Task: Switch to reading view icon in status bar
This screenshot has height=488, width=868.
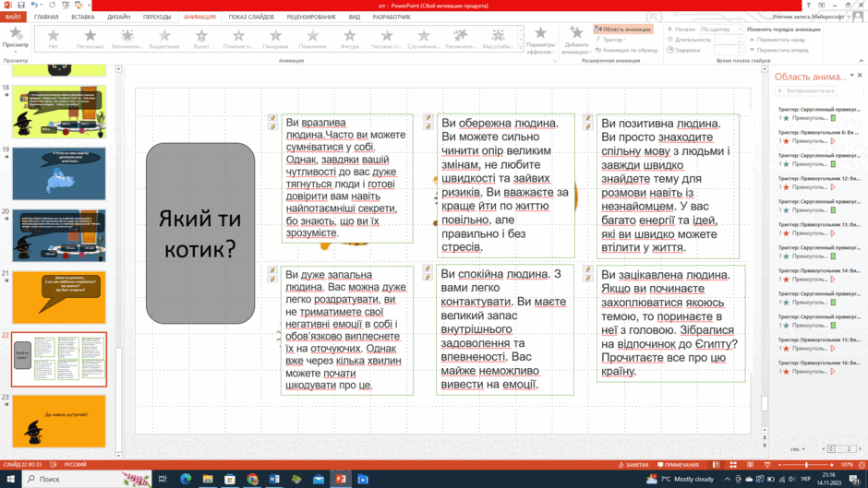Action: coord(750,465)
